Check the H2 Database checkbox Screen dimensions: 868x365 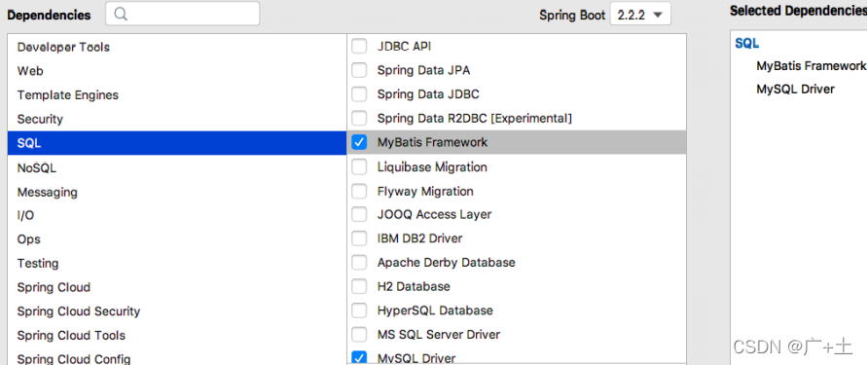click(359, 286)
